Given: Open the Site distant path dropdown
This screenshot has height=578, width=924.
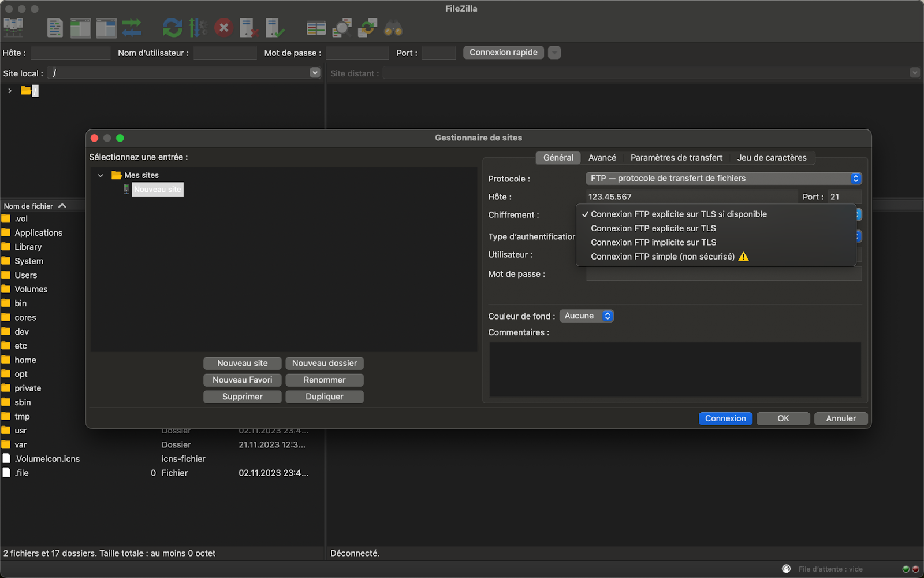Looking at the screenshot, I should pyautogui.click(x=915, y=73).
